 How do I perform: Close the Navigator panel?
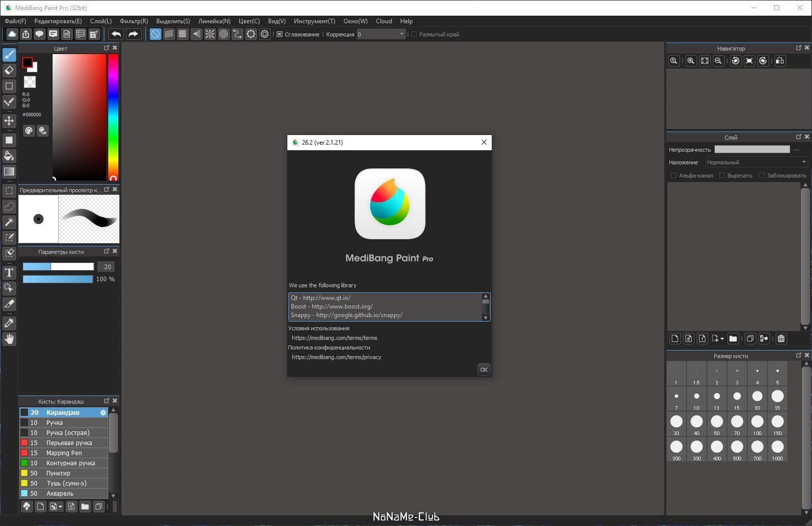[807, 48]
